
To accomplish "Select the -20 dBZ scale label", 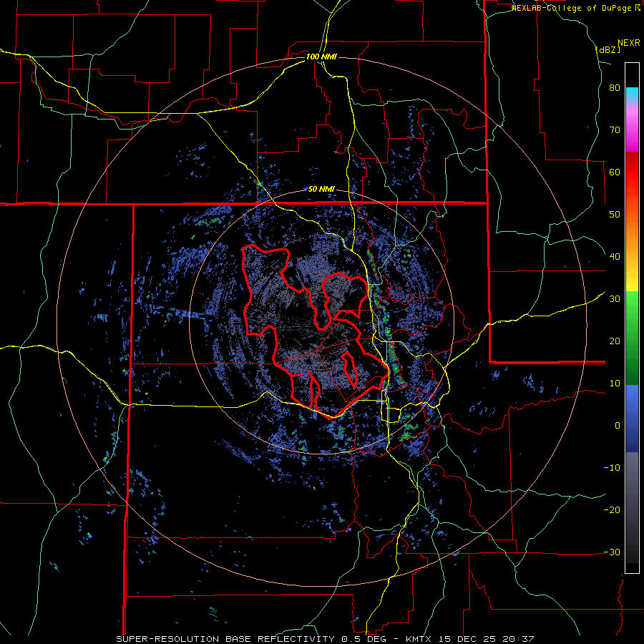I will click(612, 510).
